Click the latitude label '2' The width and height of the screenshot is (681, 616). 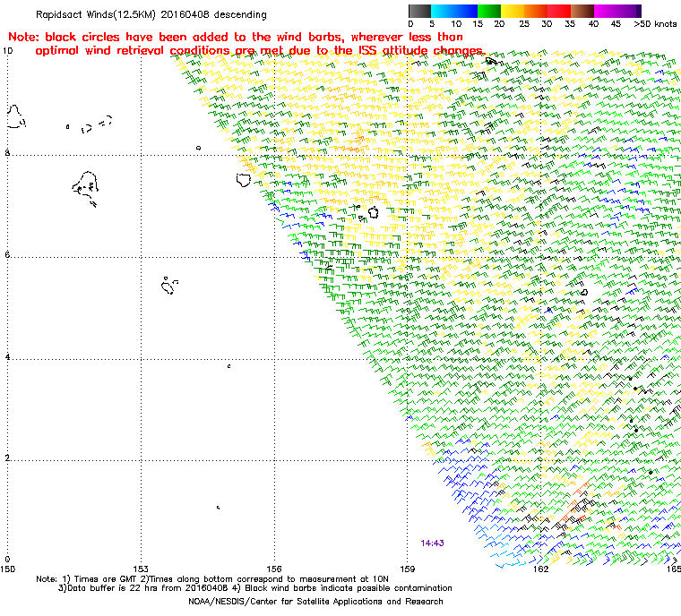[x=7, y=458]
